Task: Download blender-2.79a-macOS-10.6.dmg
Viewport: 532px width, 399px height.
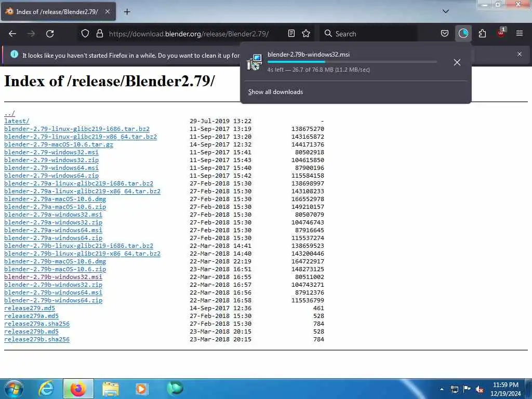Action: click(x=55, y=199)
